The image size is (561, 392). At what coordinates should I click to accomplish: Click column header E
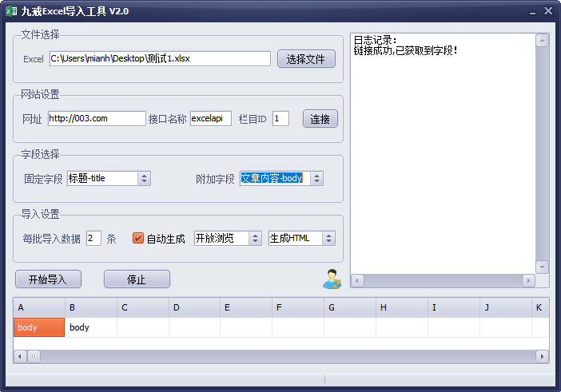(x=246, y=307)
